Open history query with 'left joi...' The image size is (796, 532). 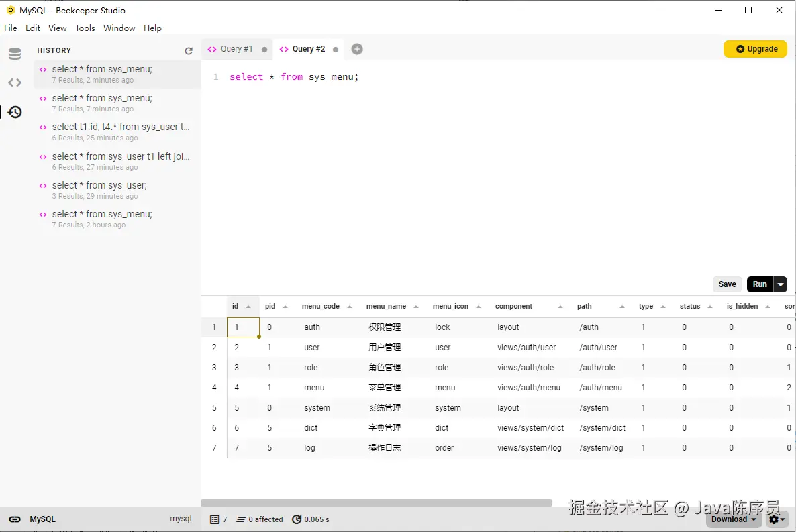click(117, 162)
